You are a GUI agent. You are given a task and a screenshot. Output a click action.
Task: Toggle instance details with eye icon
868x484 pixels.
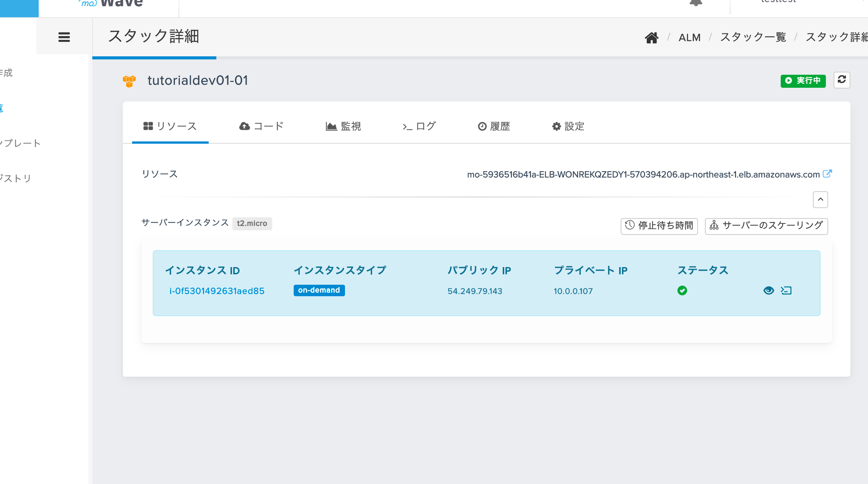(768, 290)
